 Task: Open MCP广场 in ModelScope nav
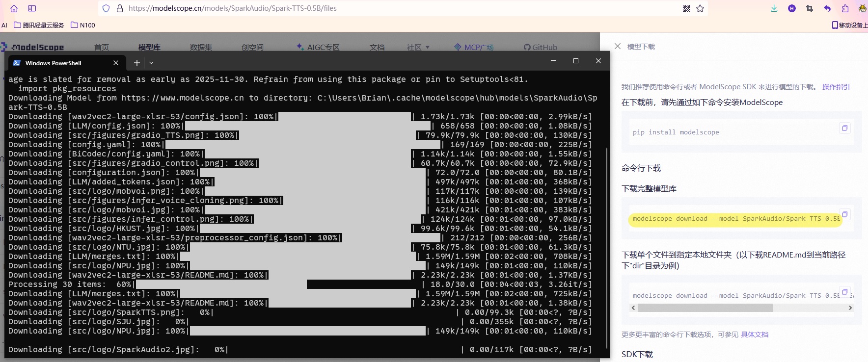(x=474, y=47)
